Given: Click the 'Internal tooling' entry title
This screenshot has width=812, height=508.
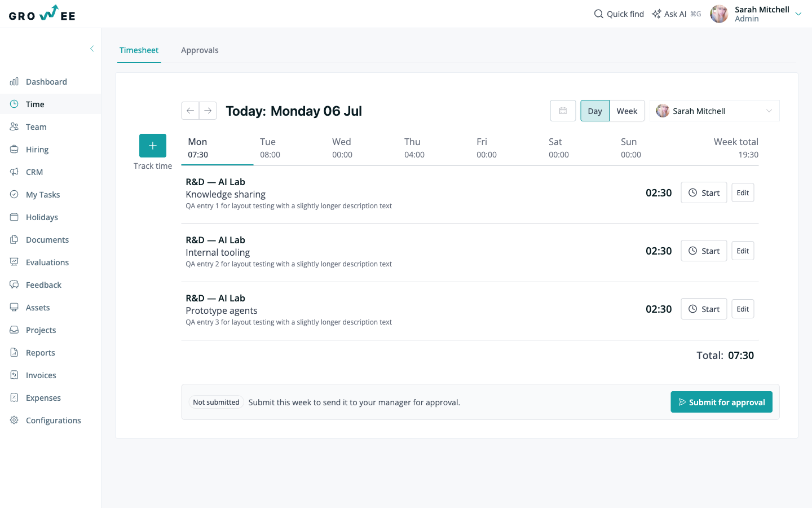Looking at the screenshot, I should (x=218, y=252).
